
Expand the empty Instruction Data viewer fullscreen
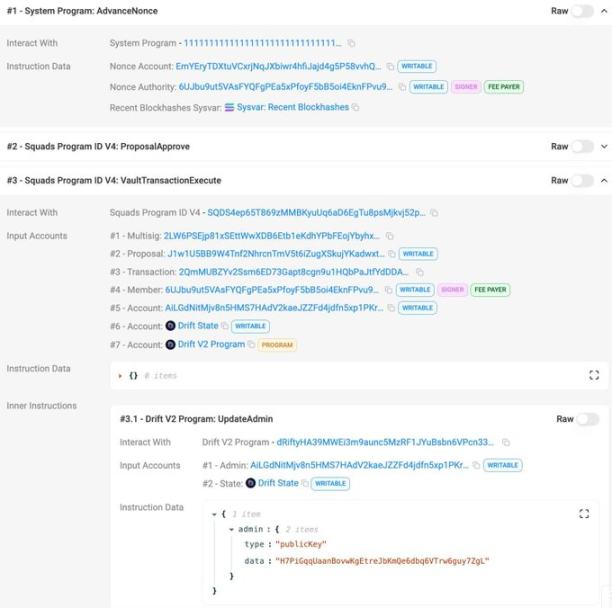594,375
